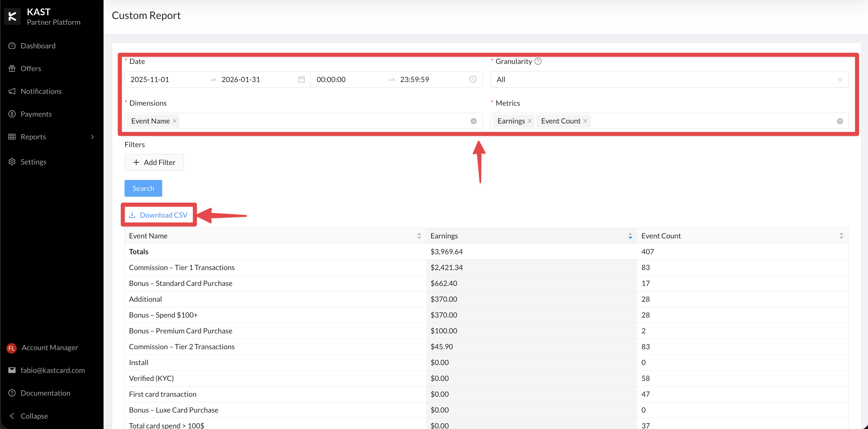The width and height of the screenshot is (868, 429).
Task: Click the Search button
Action: tap(143, 188)
